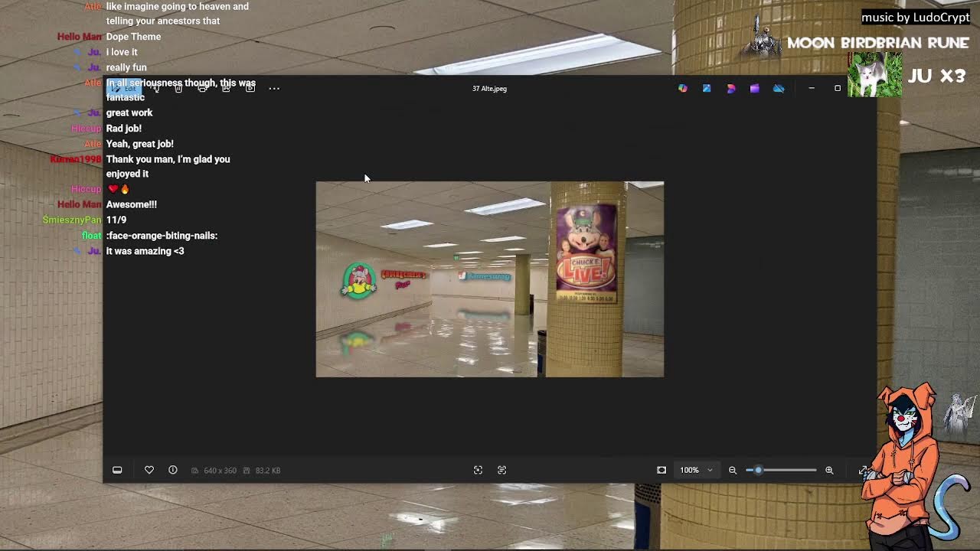Click the 83.2 KB file size text

pos(267,471)
